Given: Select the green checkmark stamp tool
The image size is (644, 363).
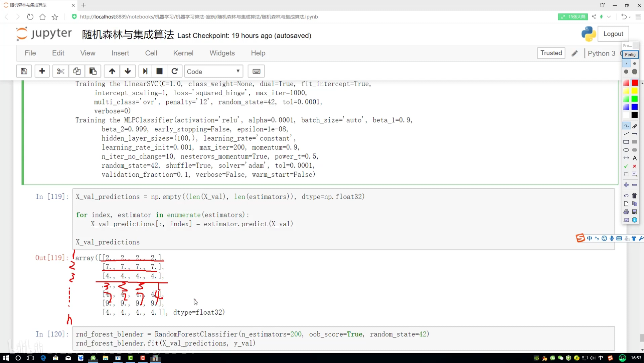Looking at the screenshot, I should click(626, 166).
